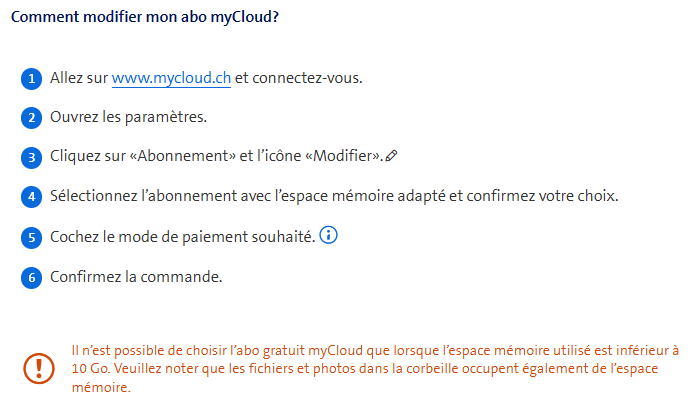Click the heading "Comment modifier mon abo myCloud?"

pyautogui.click(x=144, y=17)
